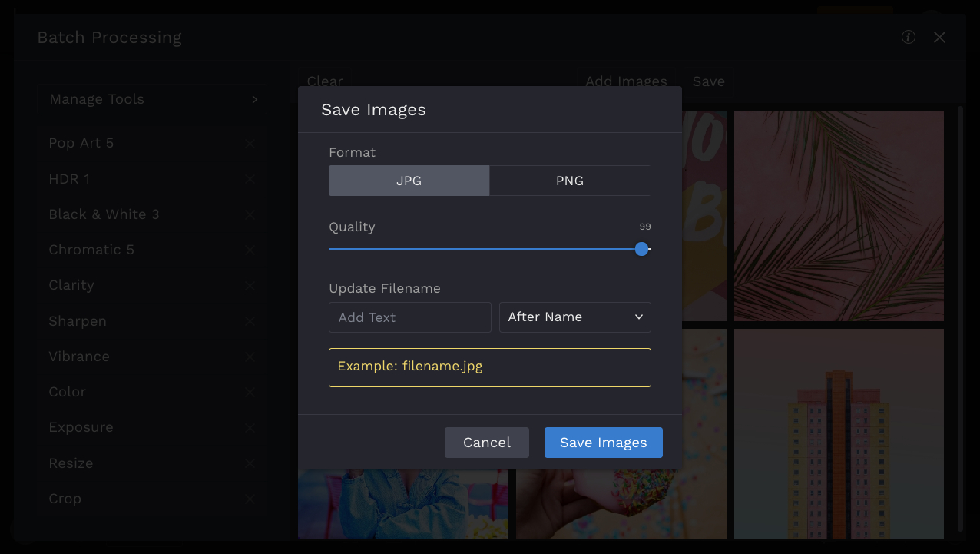This screenshot has height=554, width=980.
Task: Remove the Pop Art 5 tool
Action: 250,144
